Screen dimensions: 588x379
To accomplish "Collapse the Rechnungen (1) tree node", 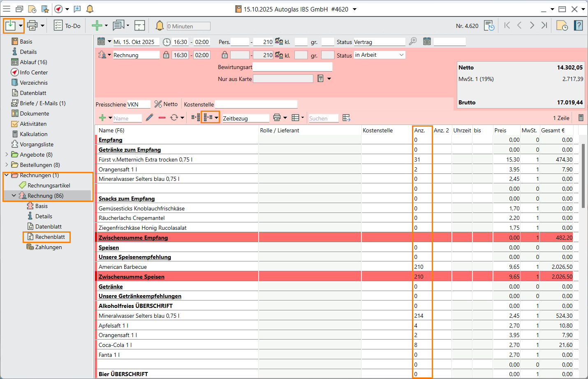I will click(7, 175).
